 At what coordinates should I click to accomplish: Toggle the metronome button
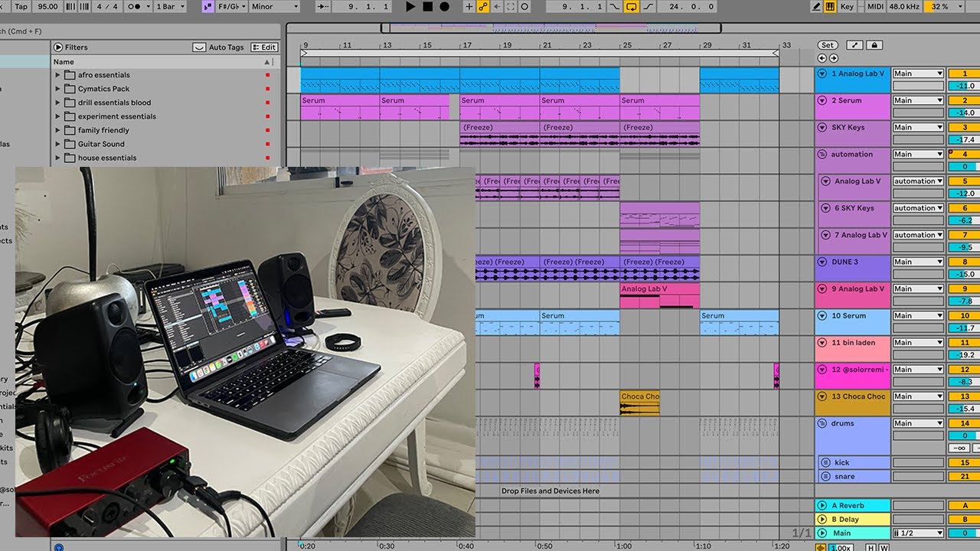pyautogui.click(x=136, y=6)
